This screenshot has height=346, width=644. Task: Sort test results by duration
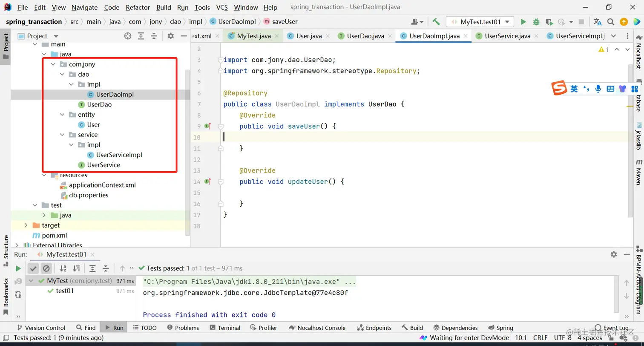[x=76, y=268]
